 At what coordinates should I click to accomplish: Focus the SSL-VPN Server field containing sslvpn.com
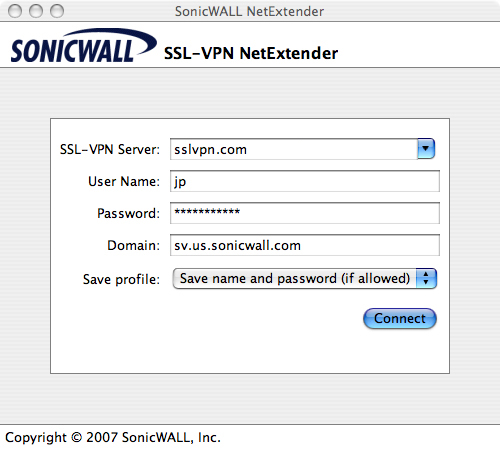[x=294, y=149]
